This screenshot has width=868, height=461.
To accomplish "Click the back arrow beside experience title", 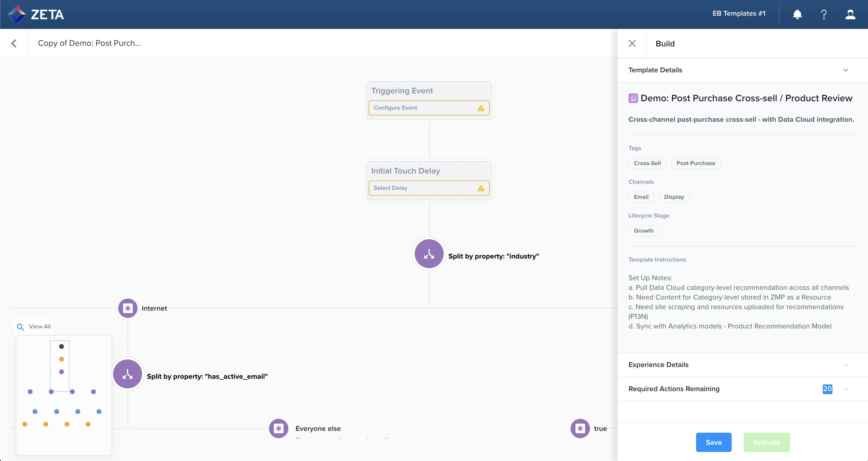I will (14, 43).
